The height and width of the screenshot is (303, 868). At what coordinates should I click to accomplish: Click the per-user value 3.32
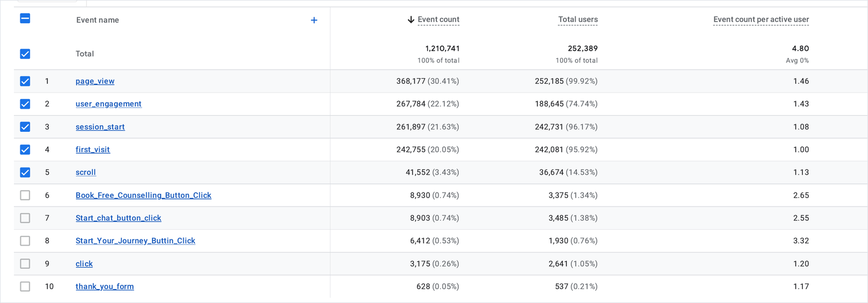click(801, 241)
